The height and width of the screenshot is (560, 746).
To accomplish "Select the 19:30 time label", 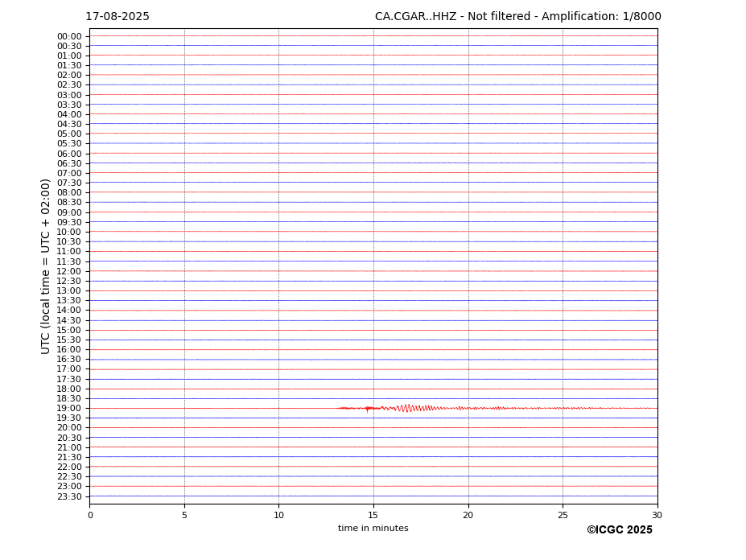I will point(69,418).
